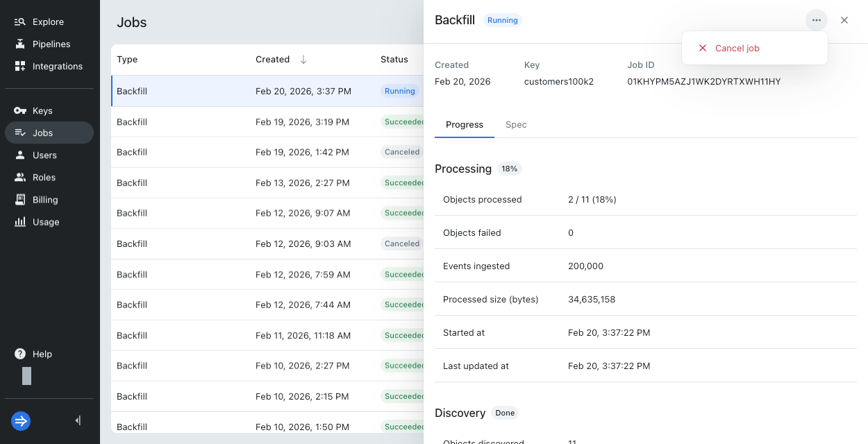Open the three-dot more actions menu
Image resolution: width=868 pixels, height=444 pixels.
pyautogui.click(x=816, y=20)
